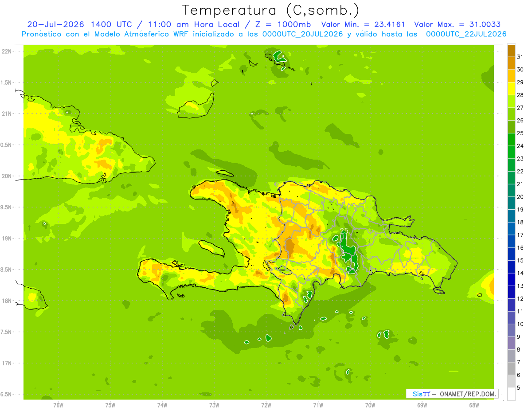Click the "70W" longitude axis label
This screenshot has width=532, height=411.
[x=370, y=405]
